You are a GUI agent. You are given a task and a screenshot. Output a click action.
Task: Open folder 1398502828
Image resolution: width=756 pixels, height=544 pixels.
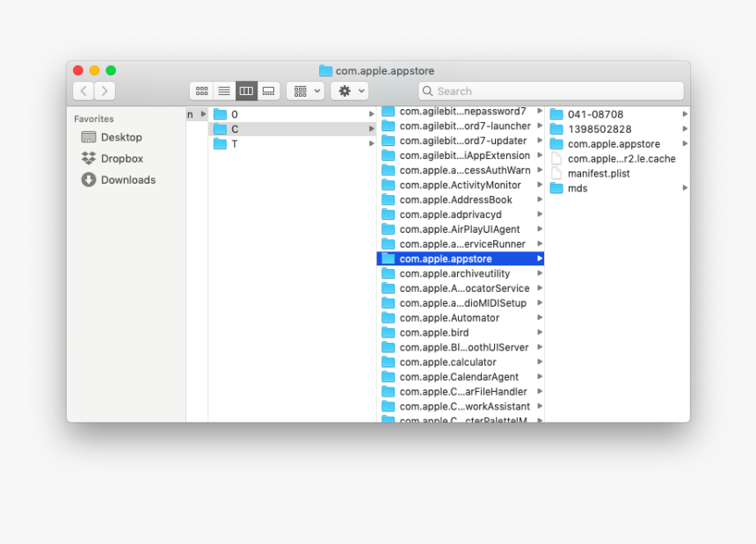coord(618,129)
